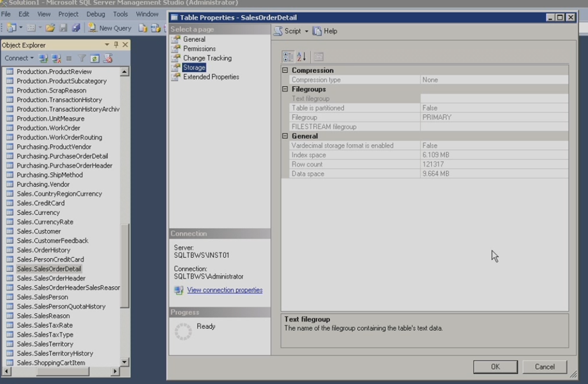Click the icon beside View connection properties
Viewport: 588px width, 384px height.
tap(179, 290)
